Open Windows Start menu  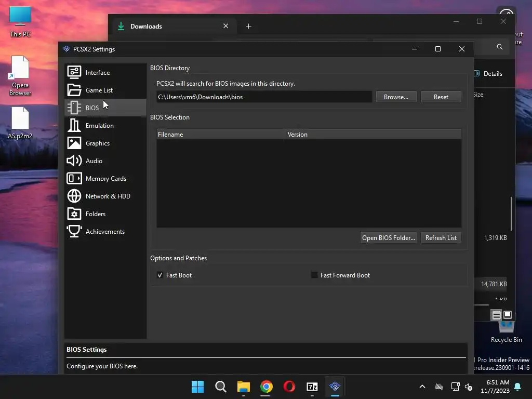pos(197,387)
